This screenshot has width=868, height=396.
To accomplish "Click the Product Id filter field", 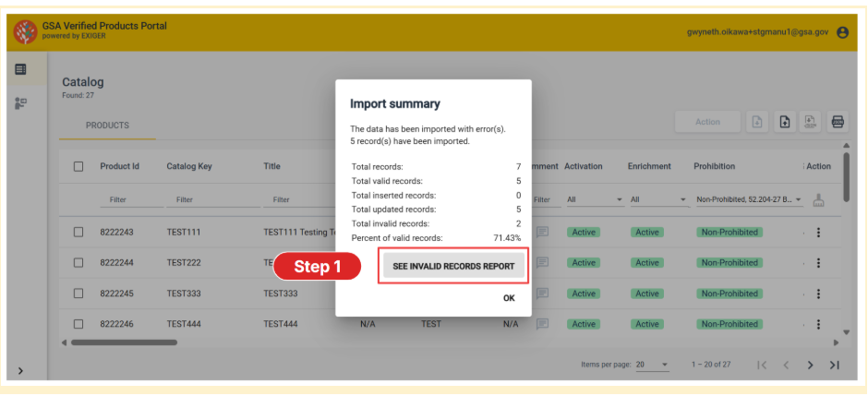I will pyautogui.click(x=131, y=200).
